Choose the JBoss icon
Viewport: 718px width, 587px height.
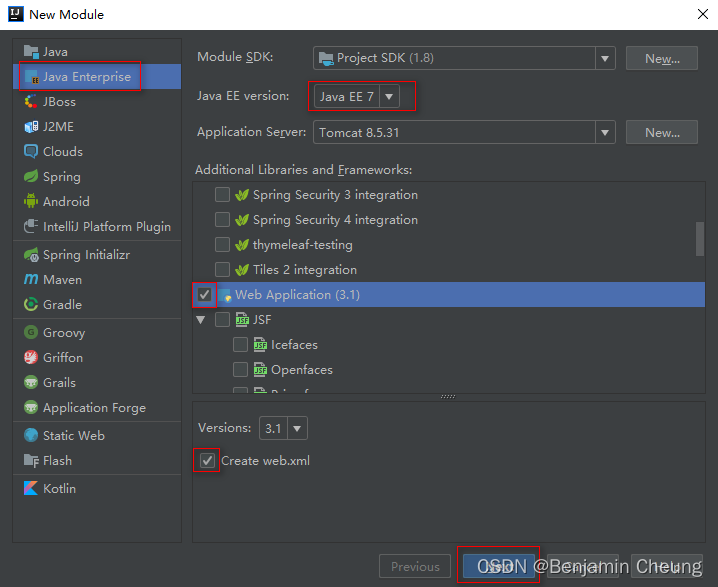(x=31, y=102)
